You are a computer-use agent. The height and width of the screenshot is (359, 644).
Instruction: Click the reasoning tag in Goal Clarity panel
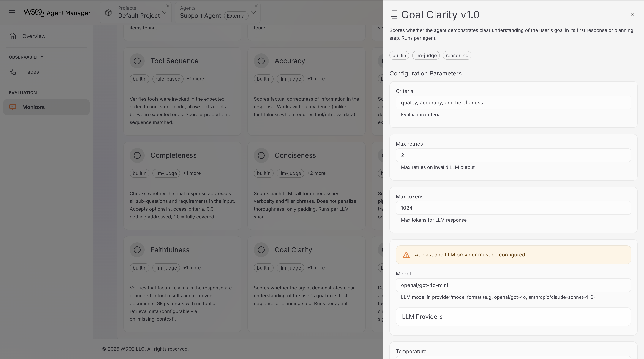pos(457,55)
